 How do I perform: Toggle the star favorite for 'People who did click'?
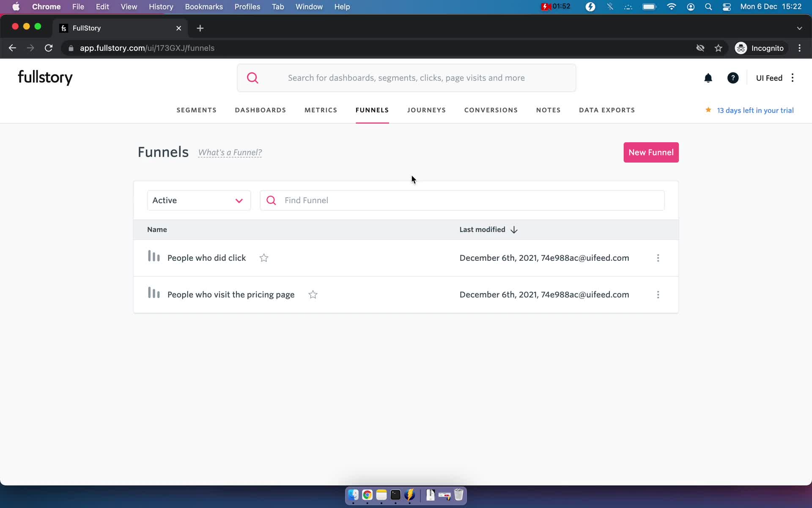(263, 258)
